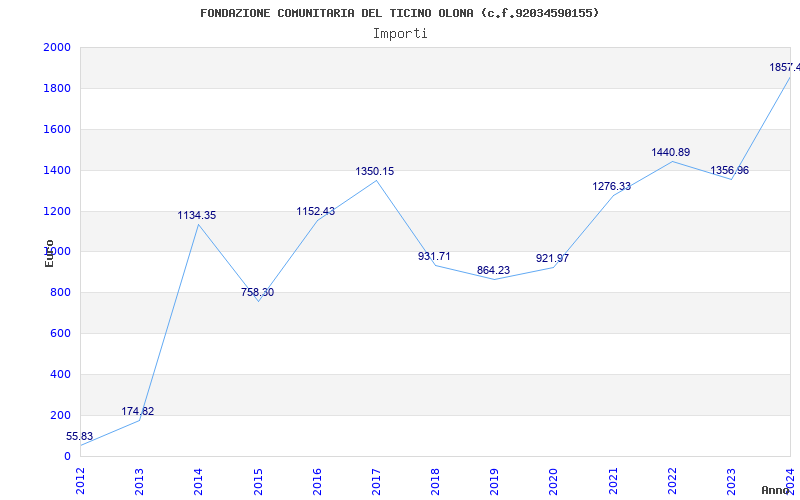Viewport: 800px width, 500px height.
Task: Click the 864.23 data label
Action: pos(493,270)
